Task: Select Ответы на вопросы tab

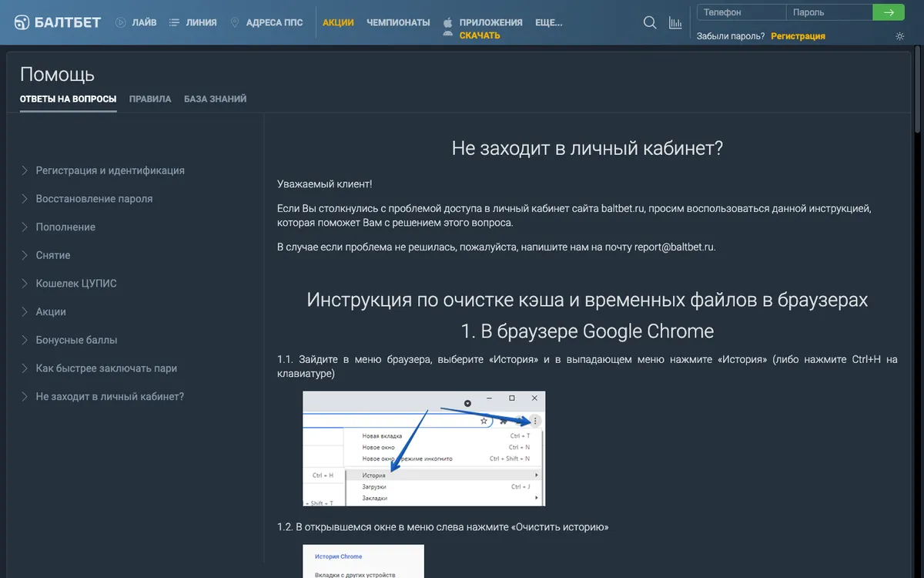Action: [x=69, y=99]
